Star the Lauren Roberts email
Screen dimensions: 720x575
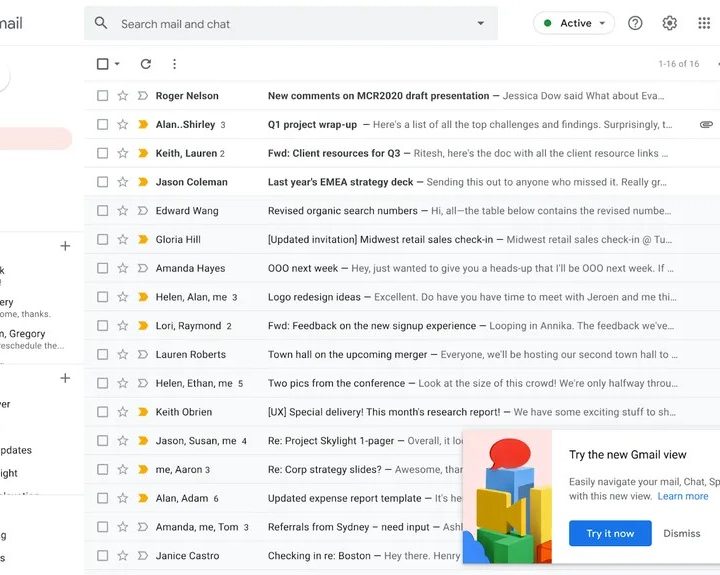coord(122,355)
